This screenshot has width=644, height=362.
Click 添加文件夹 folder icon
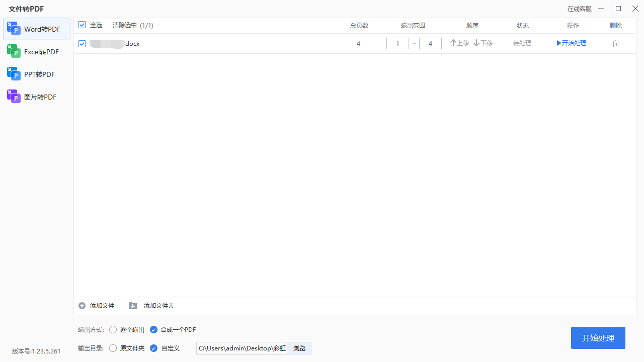[x=133, y=306]
